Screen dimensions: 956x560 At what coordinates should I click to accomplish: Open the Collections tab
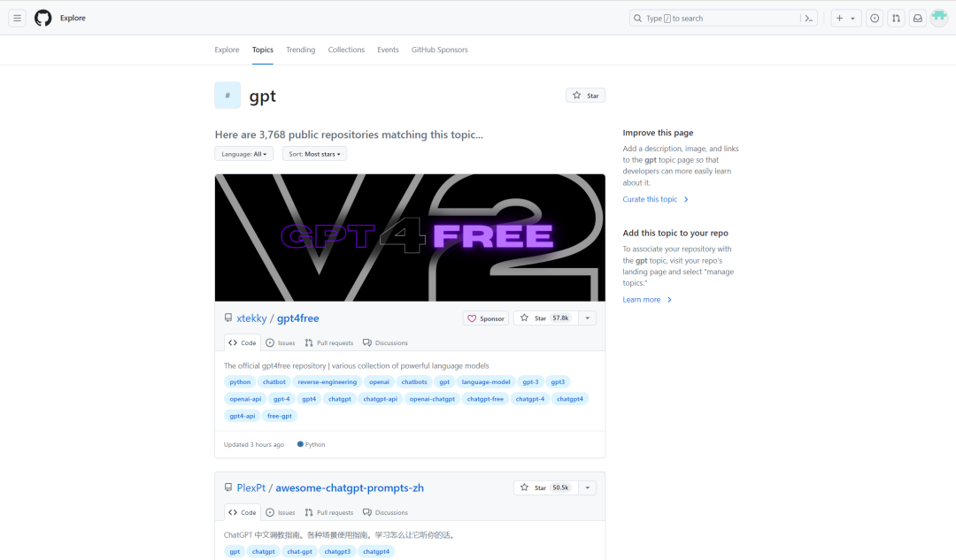[346, 50]
